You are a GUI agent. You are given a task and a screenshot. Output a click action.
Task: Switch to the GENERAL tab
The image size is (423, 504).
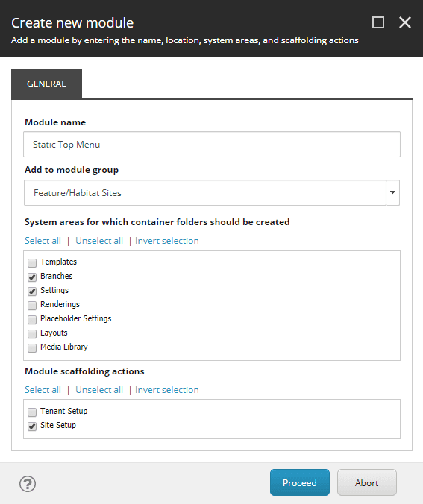(47, 84)
